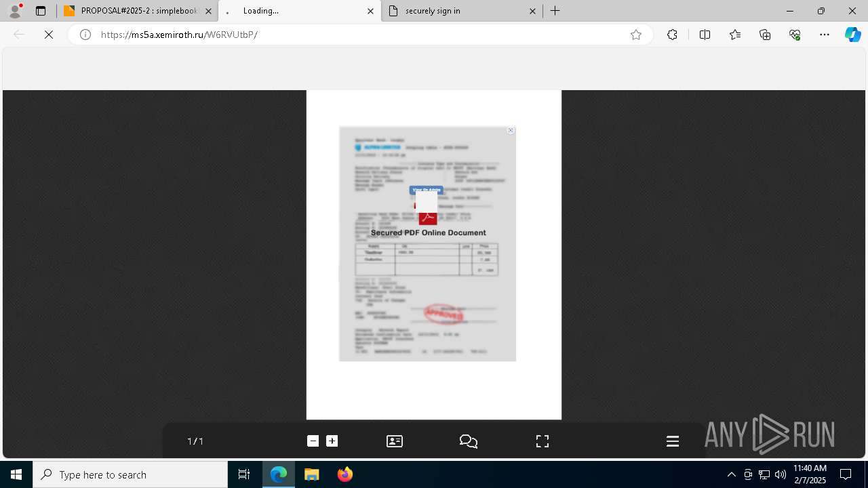Open the clock showing 11:40 AM
The image size is (868, 488).
(810, 474)
